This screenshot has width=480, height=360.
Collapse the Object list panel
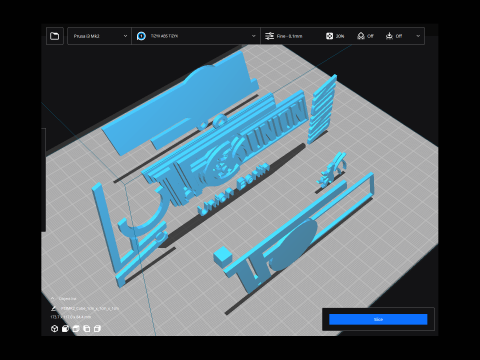[x=53, y=299]
